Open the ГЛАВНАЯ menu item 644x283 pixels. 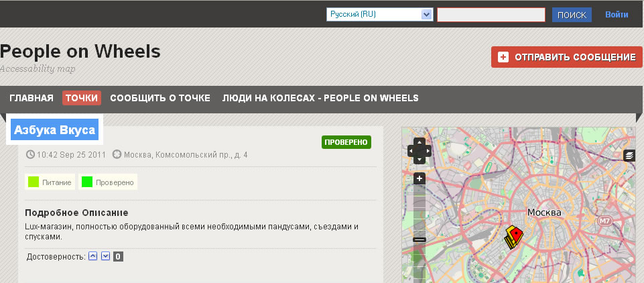[31, 98]
